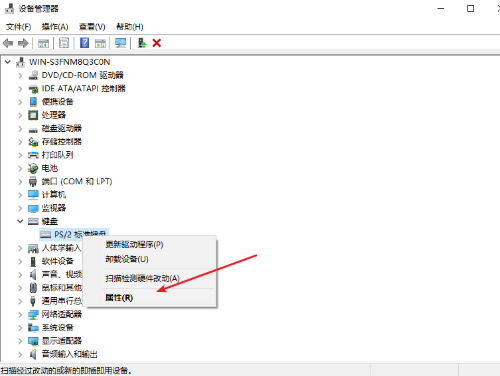Select the 显示适配器 tree item
The image size is (500, 376).
[x=61, y=341]
